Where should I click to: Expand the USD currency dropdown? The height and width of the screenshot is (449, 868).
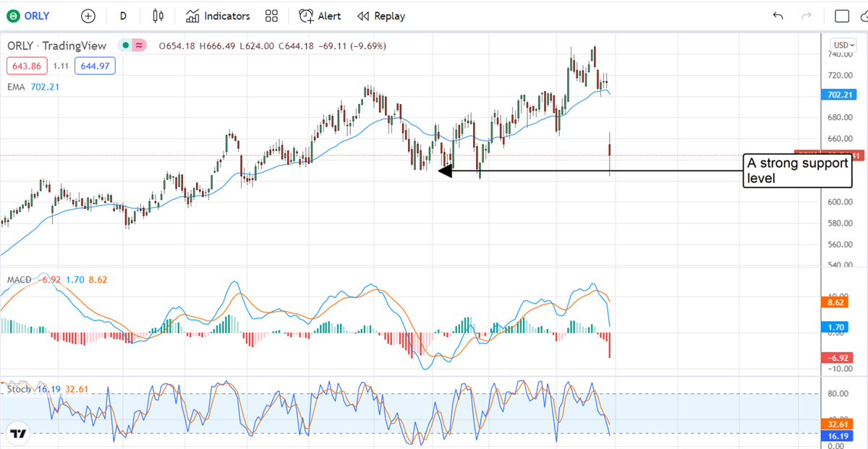tap(843, 45)
